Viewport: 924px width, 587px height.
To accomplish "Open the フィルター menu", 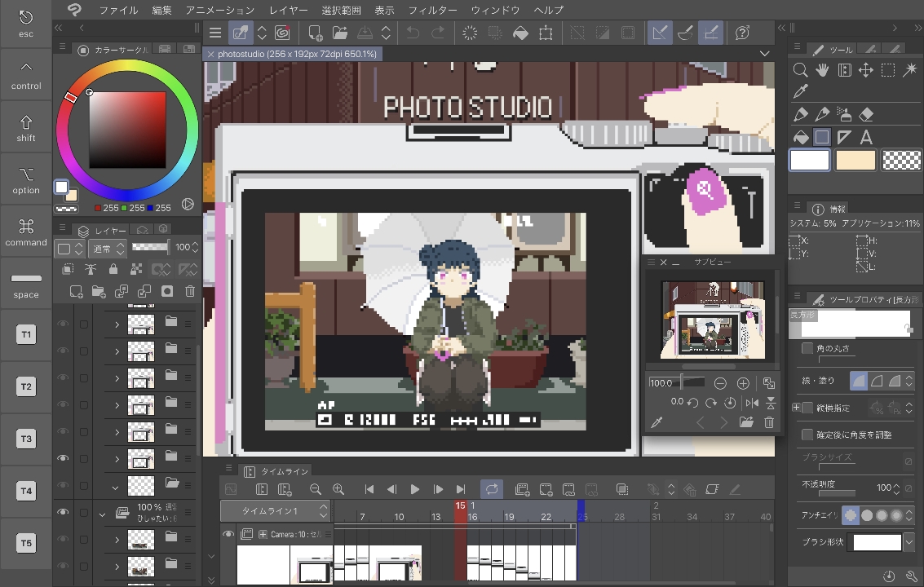I will (432, 10).
